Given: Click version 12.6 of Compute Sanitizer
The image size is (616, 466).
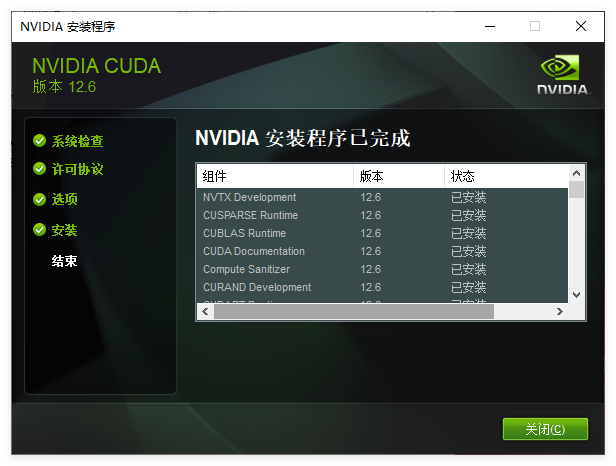Looking at the screenshot, I should coord(370,270).
